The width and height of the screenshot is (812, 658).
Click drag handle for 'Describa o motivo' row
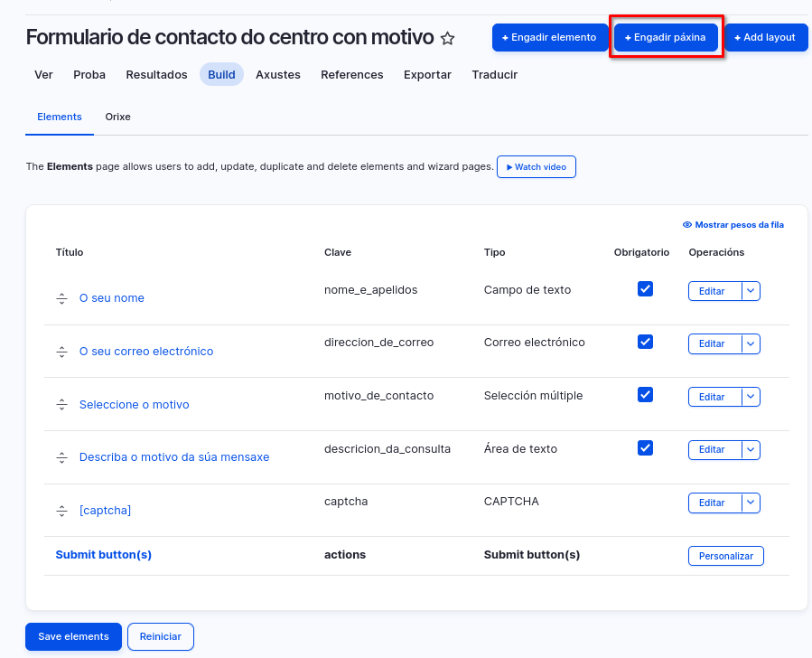61,457
